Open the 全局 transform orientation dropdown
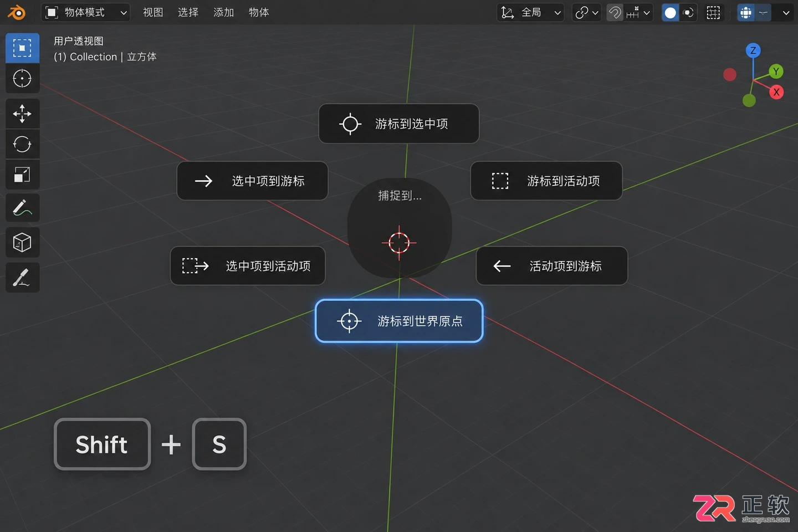This screenshot has height=532, width=798. 531,12
